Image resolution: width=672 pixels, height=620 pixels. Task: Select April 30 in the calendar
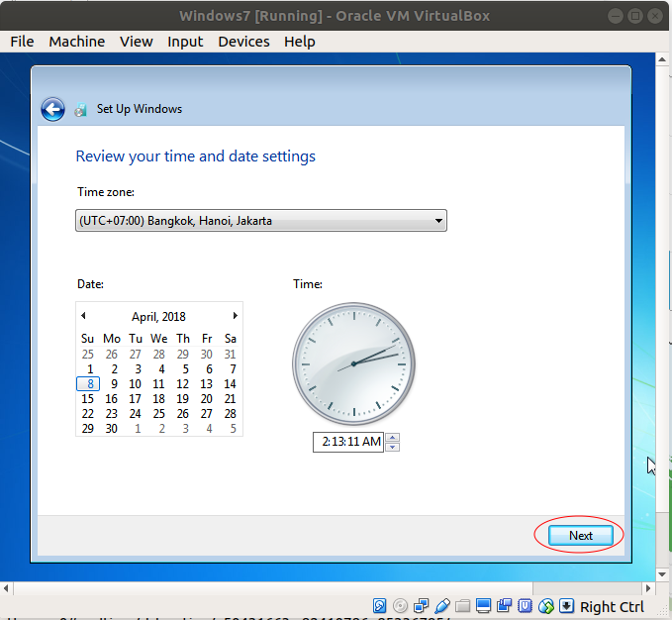coord(112,428)
